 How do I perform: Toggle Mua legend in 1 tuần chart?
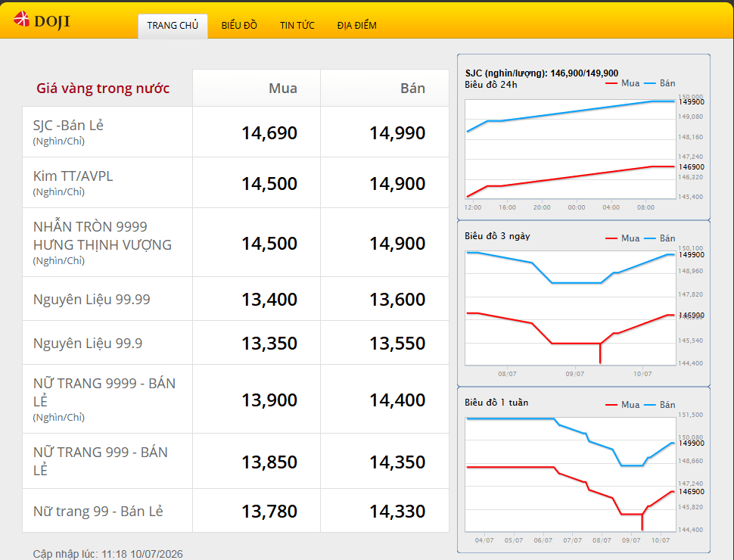point(622,405)
